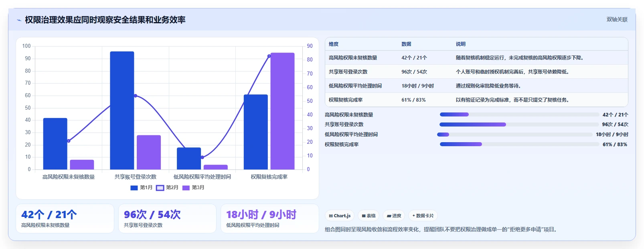This screenshot has width=644, height=249.
Task: Click the 维度 table column header
Action: click(334, 44)
